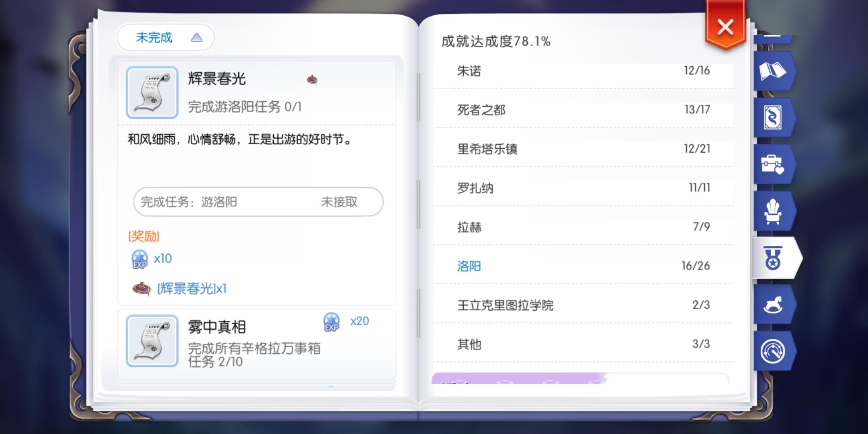Open the round radar icon tab
Image resolution: width=868 pixels, height=434 pixels.
774,351
